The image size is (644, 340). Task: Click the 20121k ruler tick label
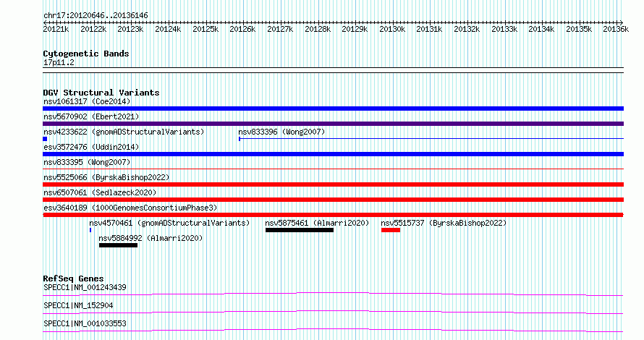click(56, 29)
